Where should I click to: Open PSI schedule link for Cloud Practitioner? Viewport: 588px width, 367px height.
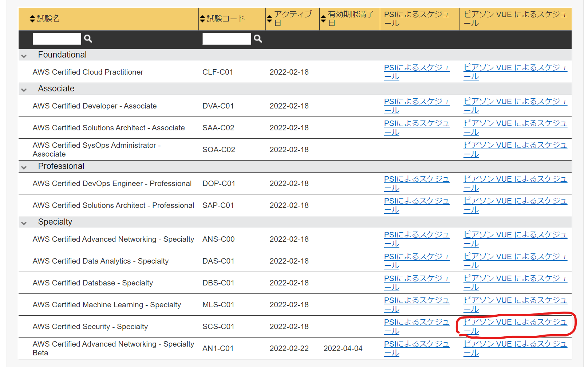[x=417, y=72]
